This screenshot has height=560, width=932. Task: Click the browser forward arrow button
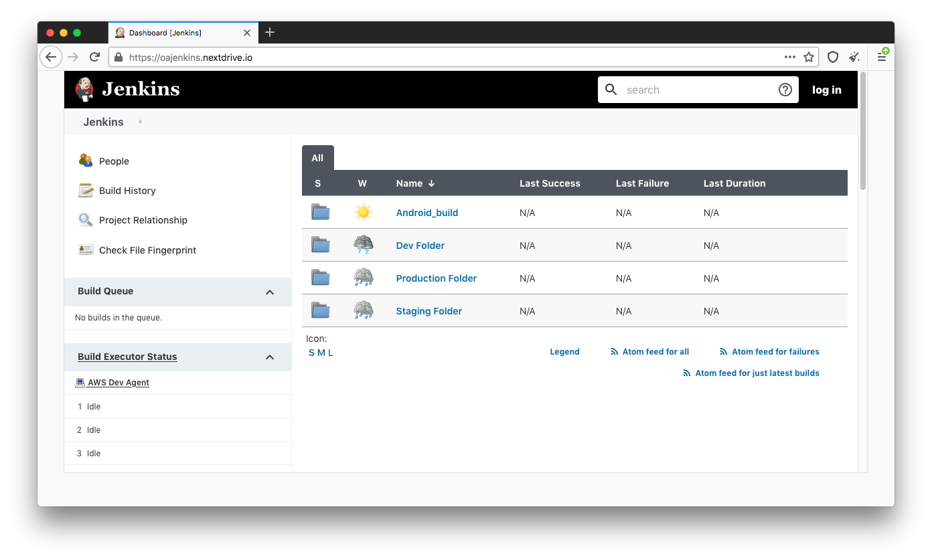point(74,57)
